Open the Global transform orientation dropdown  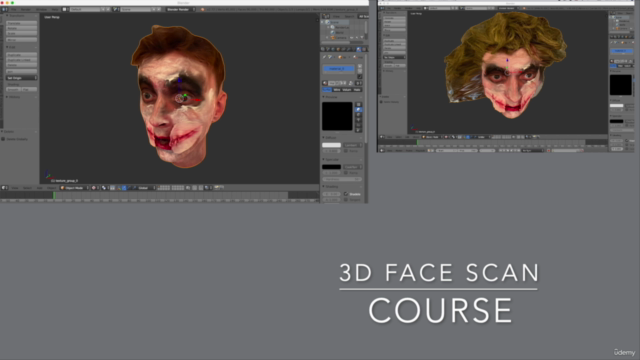tap(146, 188)
